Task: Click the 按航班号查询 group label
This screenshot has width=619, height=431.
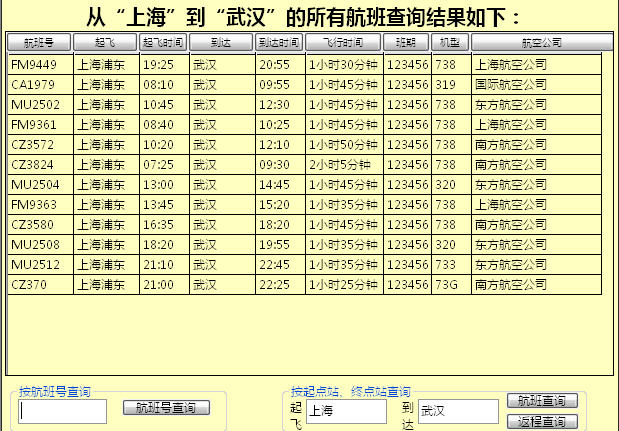Action: (x=55, y=392)
